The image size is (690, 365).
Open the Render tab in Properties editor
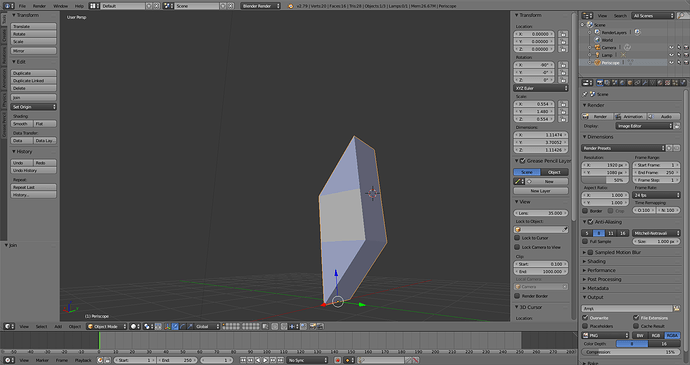coord(600,82)
